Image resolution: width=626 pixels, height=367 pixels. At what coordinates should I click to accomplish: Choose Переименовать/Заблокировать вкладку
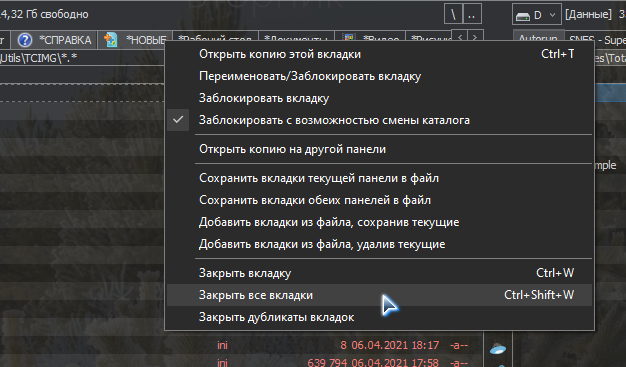click(x=379, y=76)
